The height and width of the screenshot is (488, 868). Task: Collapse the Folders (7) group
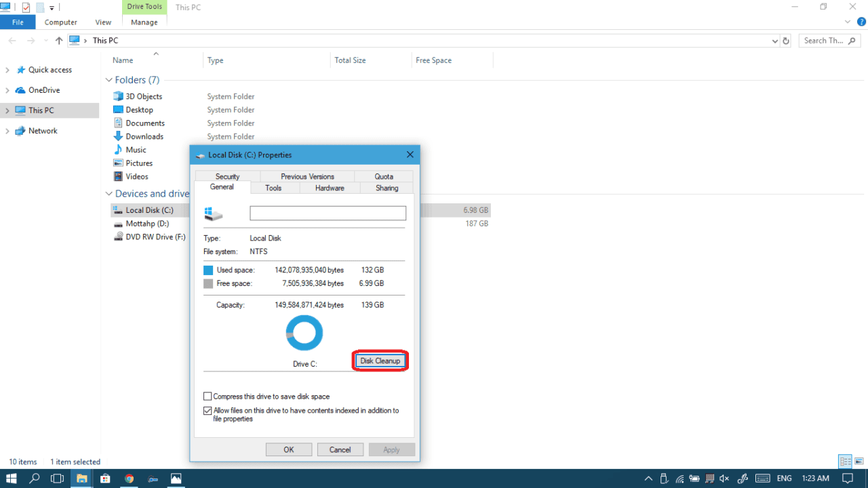pyautogui.click(x=109, y=79)
